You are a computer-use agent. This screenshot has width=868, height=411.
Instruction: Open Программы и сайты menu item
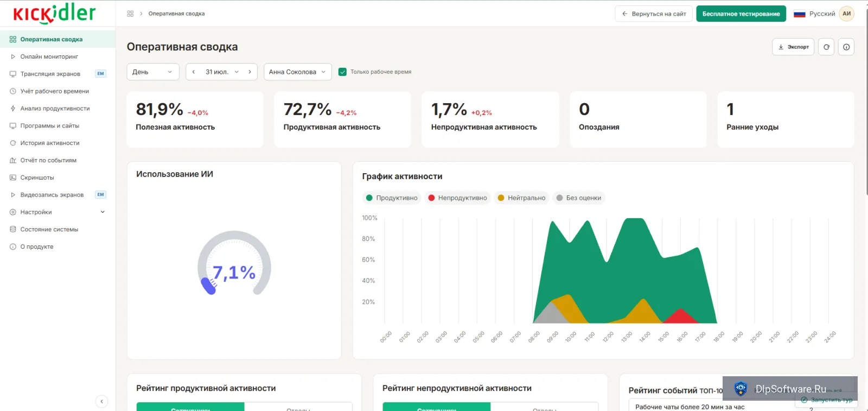58,126
